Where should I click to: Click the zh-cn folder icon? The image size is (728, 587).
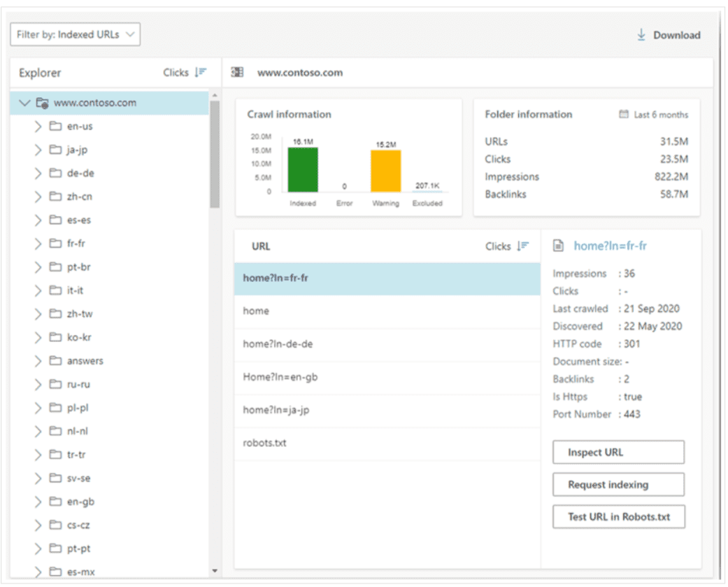click(56, 197)
